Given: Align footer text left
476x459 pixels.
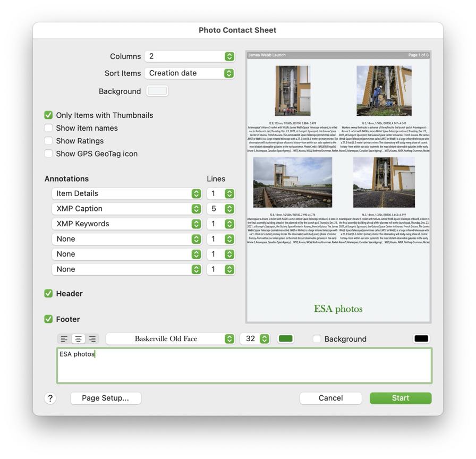Looking at the screenshot, I should 64,339.
